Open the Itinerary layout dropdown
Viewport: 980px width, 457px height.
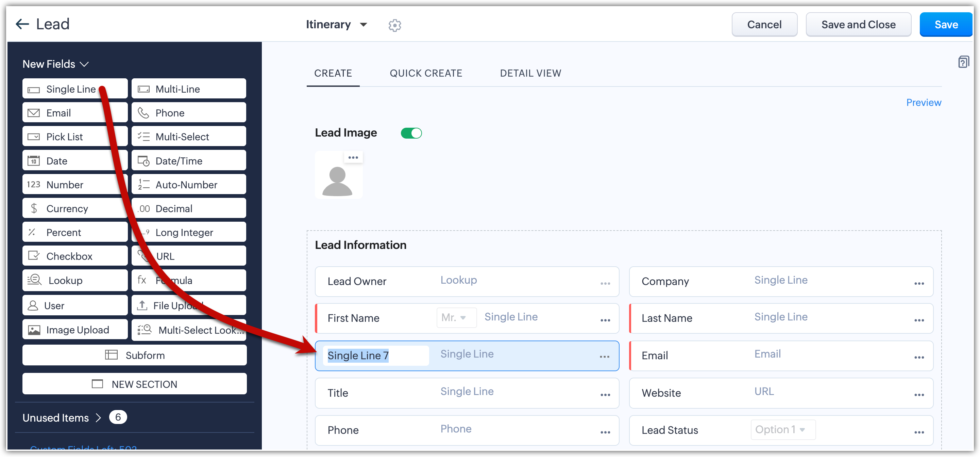(x=336, y=25)
